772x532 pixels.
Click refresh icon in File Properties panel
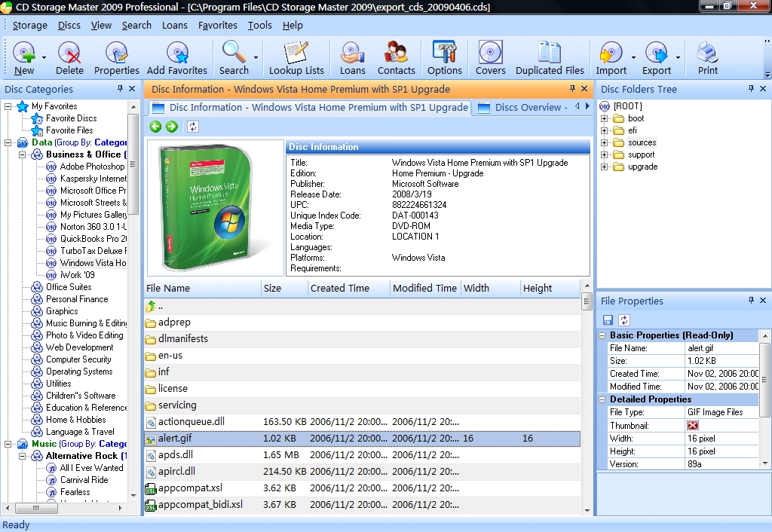(x=624, y=320)
